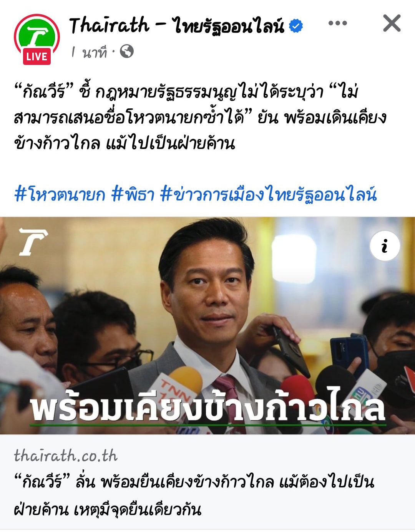Viewport: 415px width, 532px height.
Task: Tap the gray link preview card area
Action: pyautogui.click(x=207, y=482)
